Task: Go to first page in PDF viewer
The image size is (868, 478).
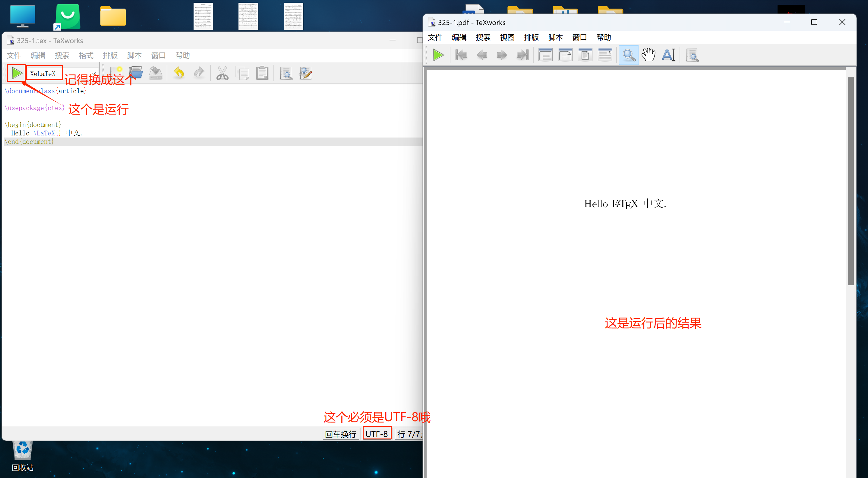Action: pyautogui.click(x=461, y=55)
